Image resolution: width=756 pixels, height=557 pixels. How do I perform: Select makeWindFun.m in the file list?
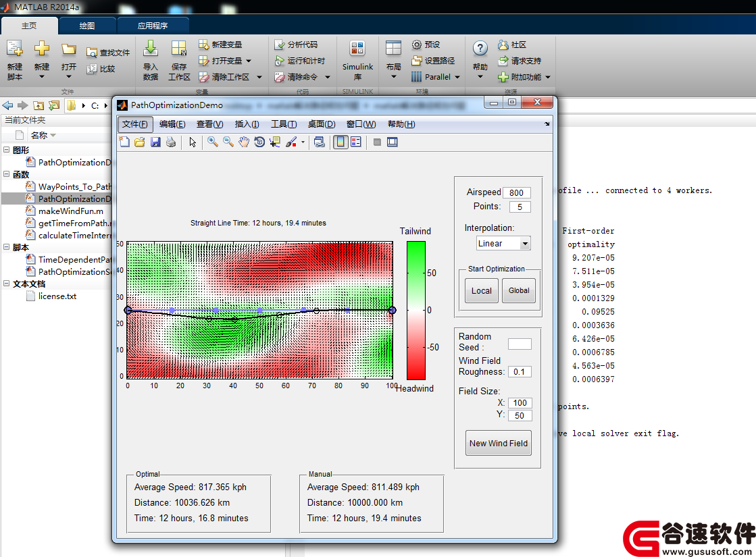70,211
